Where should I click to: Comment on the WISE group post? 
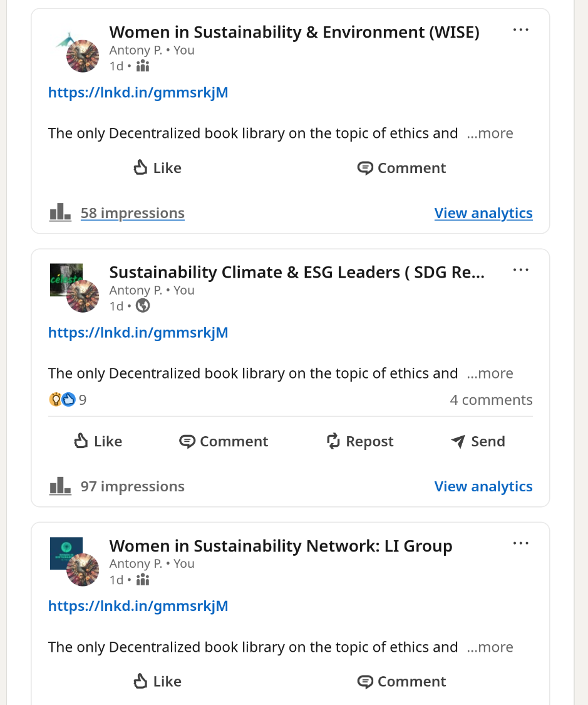(401, 168)
